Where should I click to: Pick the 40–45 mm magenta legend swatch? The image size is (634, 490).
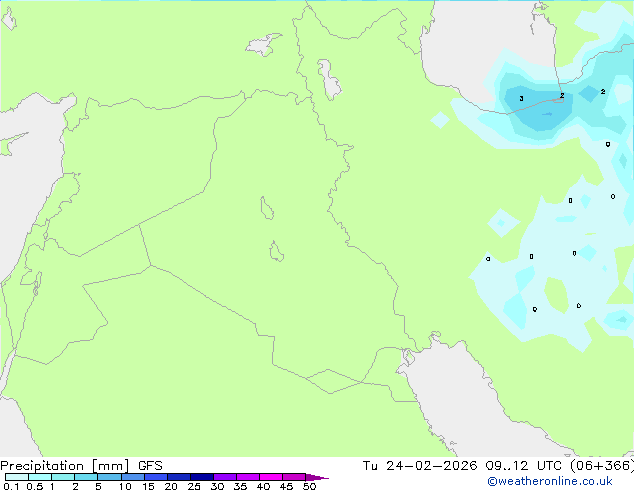pyautogui.click(x=271, y=477)
